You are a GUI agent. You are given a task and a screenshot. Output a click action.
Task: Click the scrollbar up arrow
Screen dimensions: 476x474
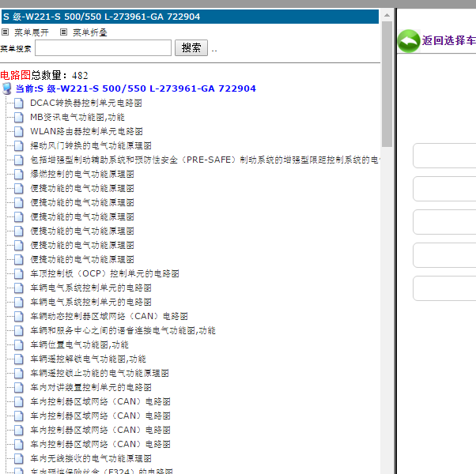tap(387, 15)
